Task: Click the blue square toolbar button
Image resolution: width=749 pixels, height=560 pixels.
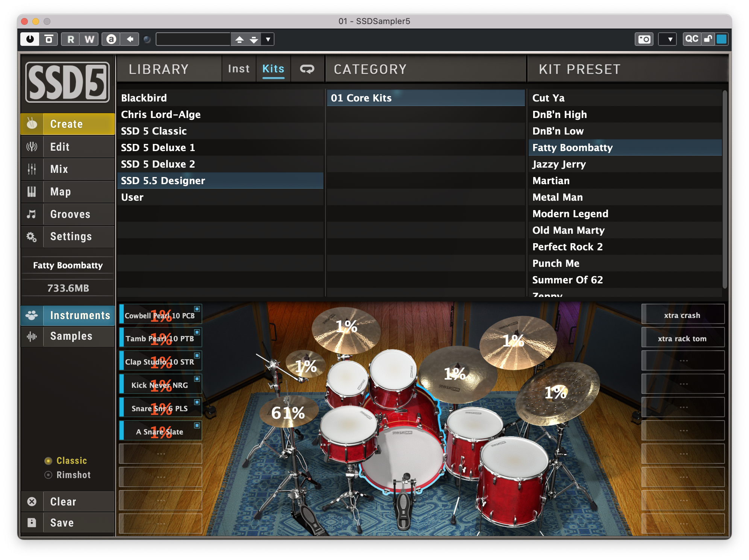Action: coord(722,39)
